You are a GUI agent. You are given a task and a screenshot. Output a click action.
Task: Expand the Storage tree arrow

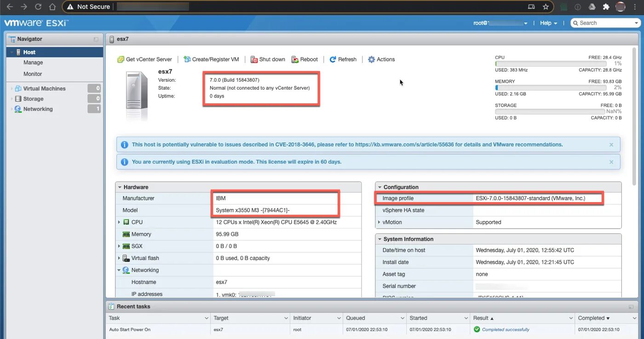click(x=11, y=99)
